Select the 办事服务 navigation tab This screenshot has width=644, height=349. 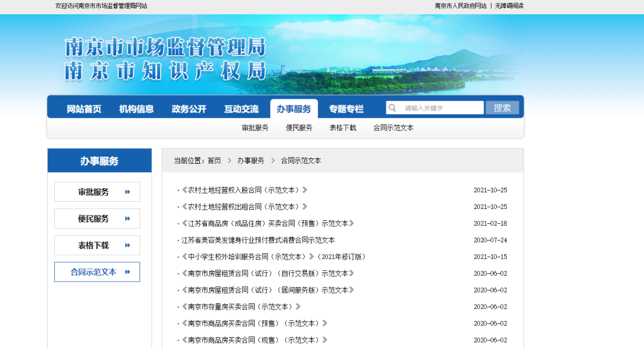(x=293, y=108)
